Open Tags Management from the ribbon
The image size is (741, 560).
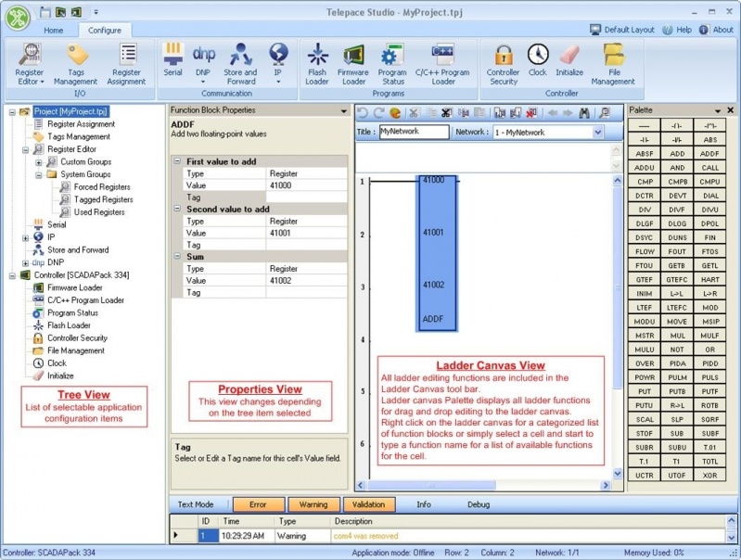76,64
